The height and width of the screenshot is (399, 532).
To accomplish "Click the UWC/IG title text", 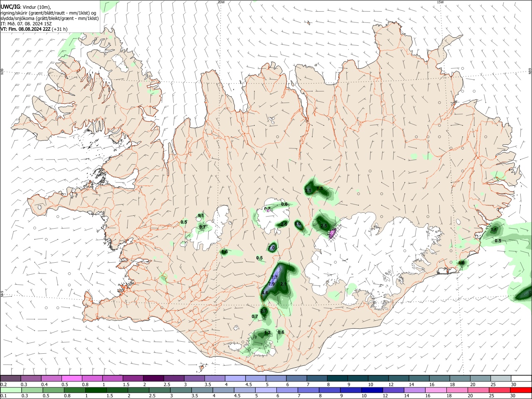I will [x=10, y=7].
